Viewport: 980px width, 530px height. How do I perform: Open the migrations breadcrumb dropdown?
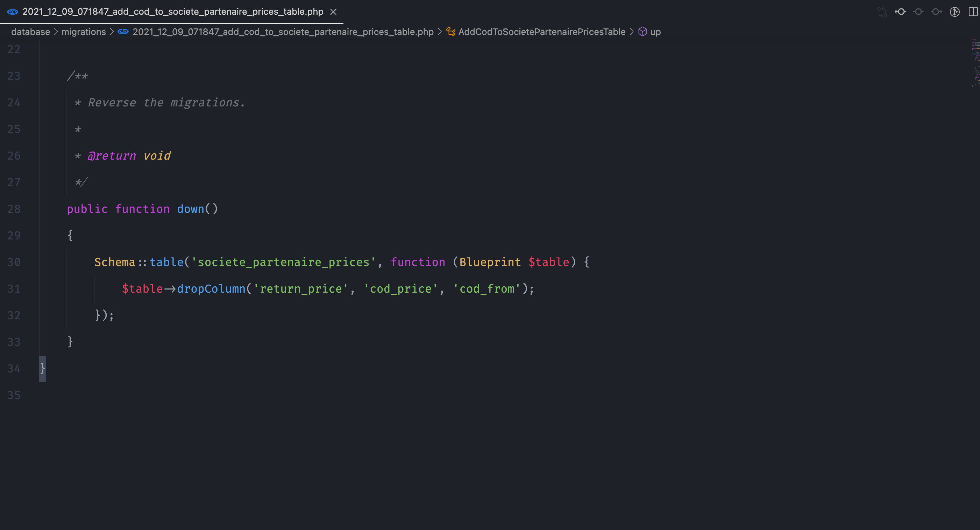83,32
